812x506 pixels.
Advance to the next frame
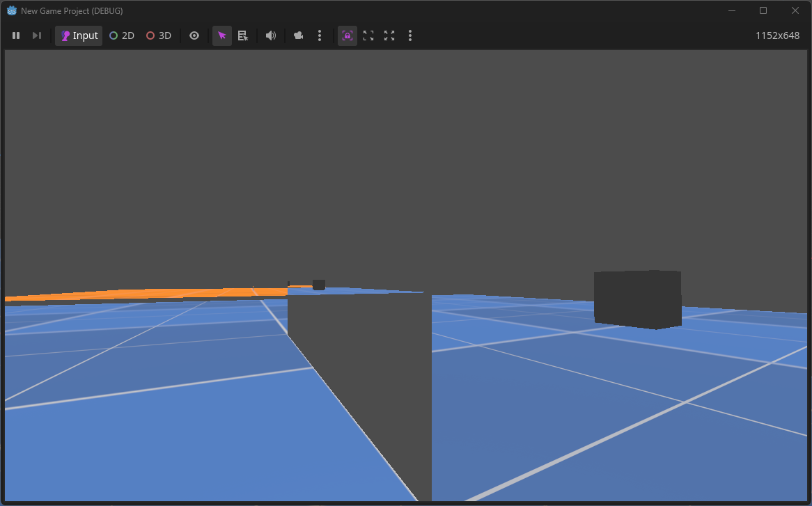coord(37,35)
